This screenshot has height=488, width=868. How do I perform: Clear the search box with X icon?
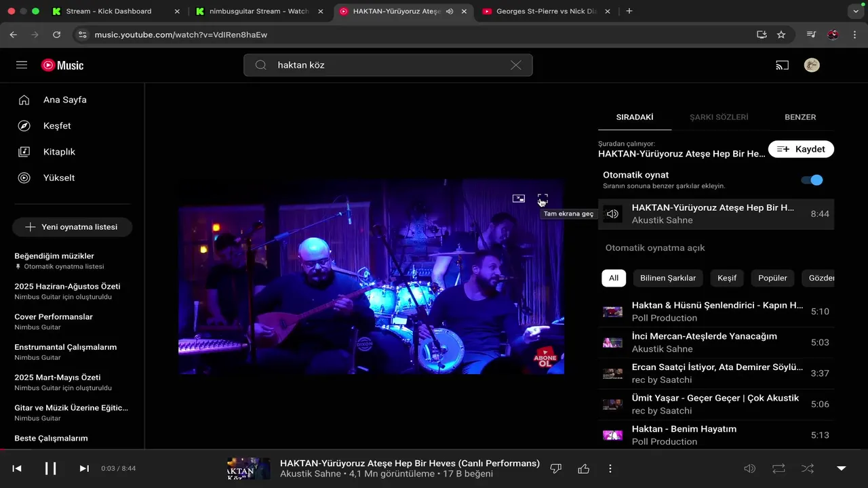point(516,65)
